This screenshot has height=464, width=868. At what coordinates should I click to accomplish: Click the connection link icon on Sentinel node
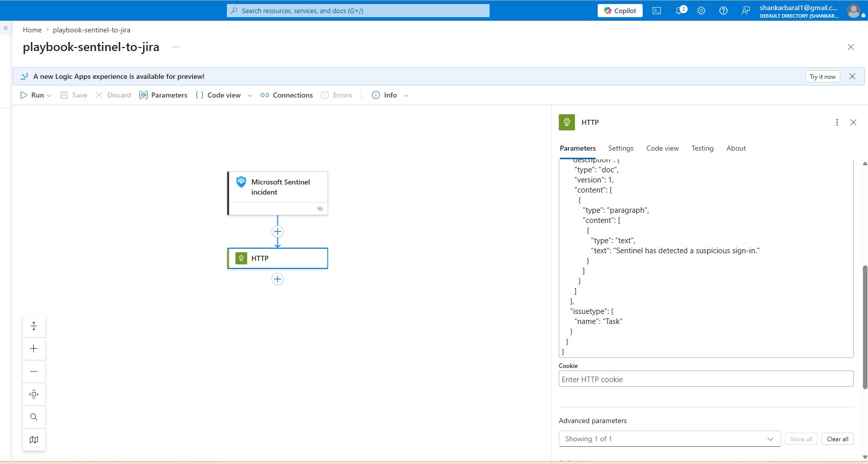pyautogui.click(x=320, y=209)
